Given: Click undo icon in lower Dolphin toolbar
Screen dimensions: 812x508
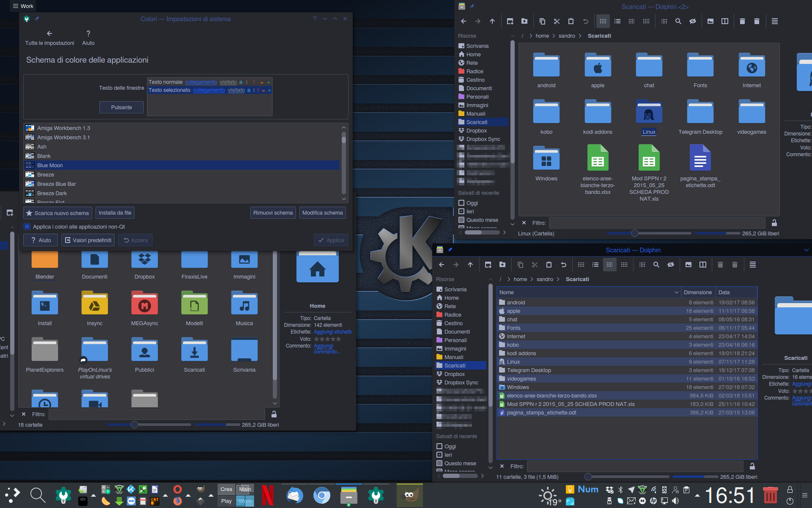Looking at the screenshot, I should coord(563,265).
